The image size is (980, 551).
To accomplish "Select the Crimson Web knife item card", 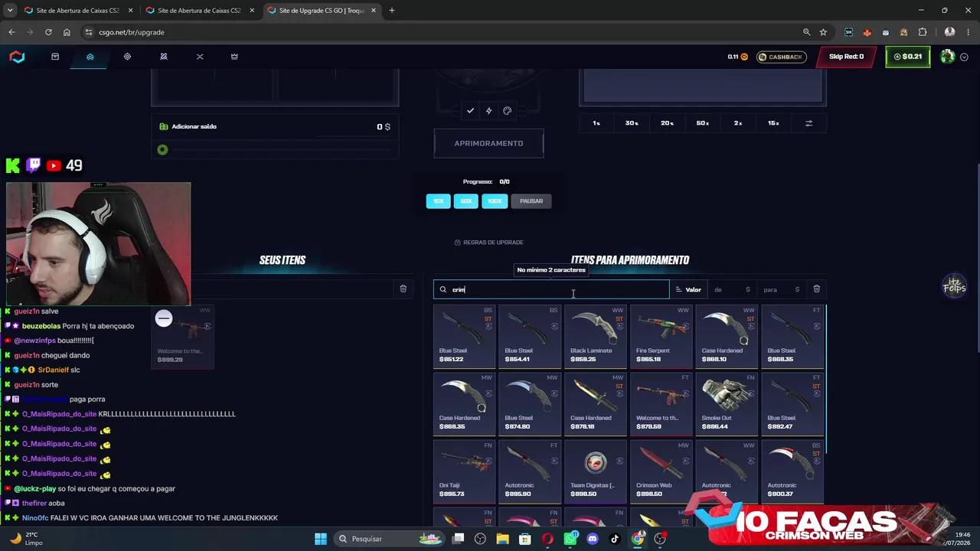I will pyautogui.click(x=661, y=471).
